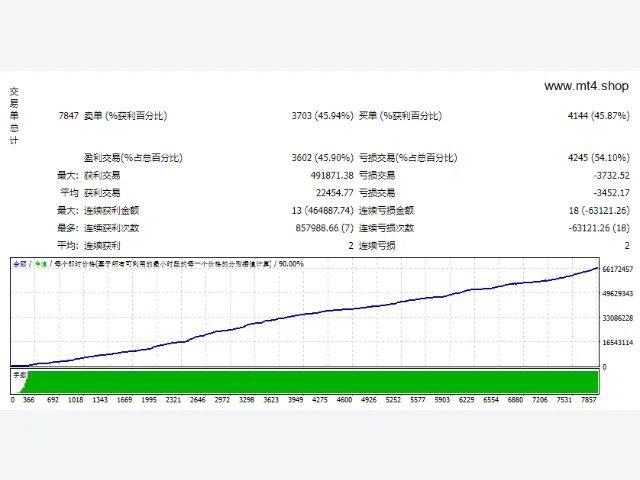Viewport: 640px width, 480px height.
Task: Select the value "3703 (45.94%)"
Action: click(x=322, y=116)
